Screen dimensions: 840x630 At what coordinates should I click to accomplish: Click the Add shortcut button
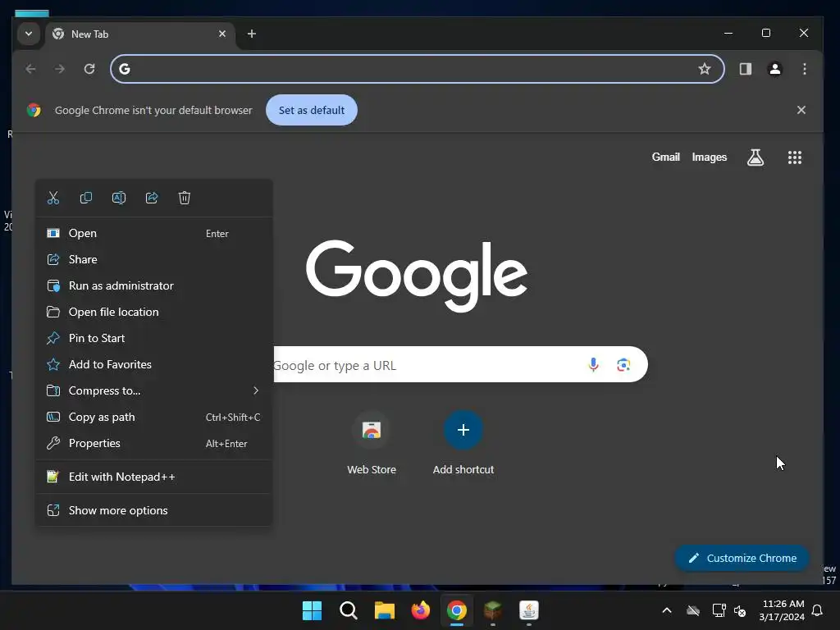463,443
